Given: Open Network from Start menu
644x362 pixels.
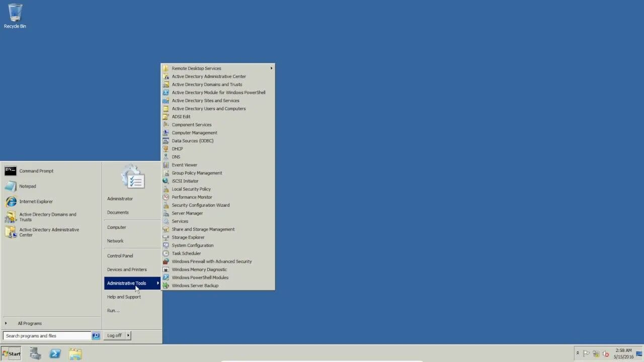Looking at the screenshot, I should click(x=115, y=241).
